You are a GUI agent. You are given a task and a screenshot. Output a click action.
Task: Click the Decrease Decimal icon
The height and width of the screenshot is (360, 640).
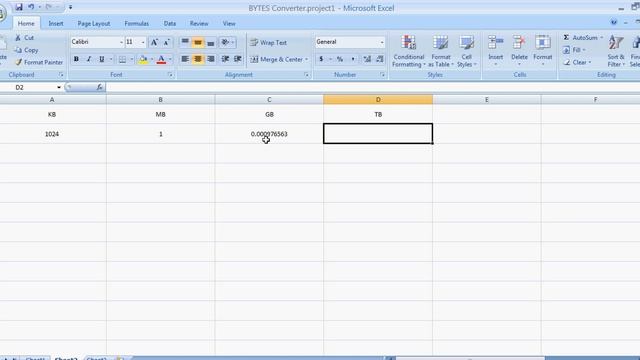click(380, 60)
